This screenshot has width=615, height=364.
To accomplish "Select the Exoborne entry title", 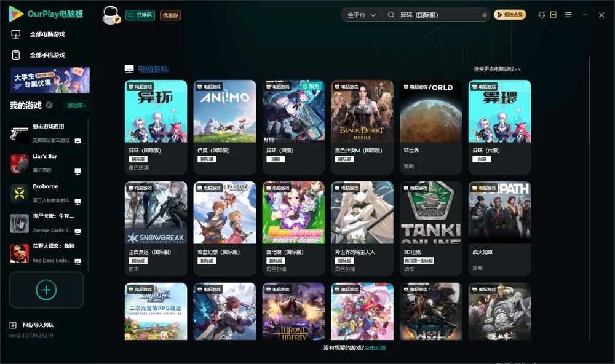I will 45,186.
